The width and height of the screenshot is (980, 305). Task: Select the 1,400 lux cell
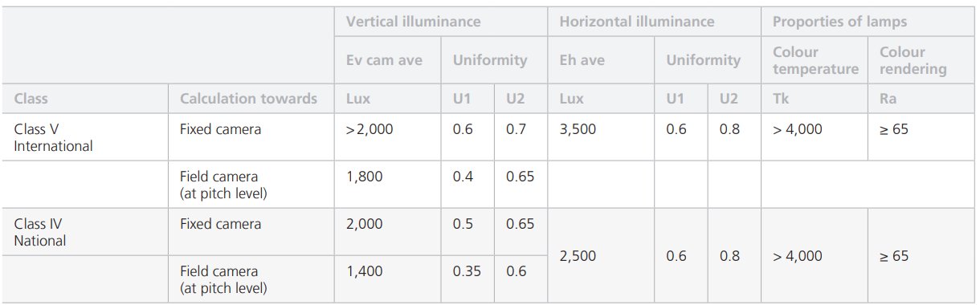click(364, 271)
